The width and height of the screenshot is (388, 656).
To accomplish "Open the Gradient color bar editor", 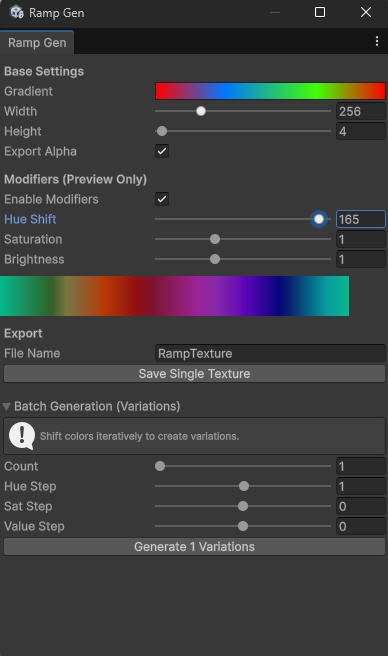I will [270, 91].
